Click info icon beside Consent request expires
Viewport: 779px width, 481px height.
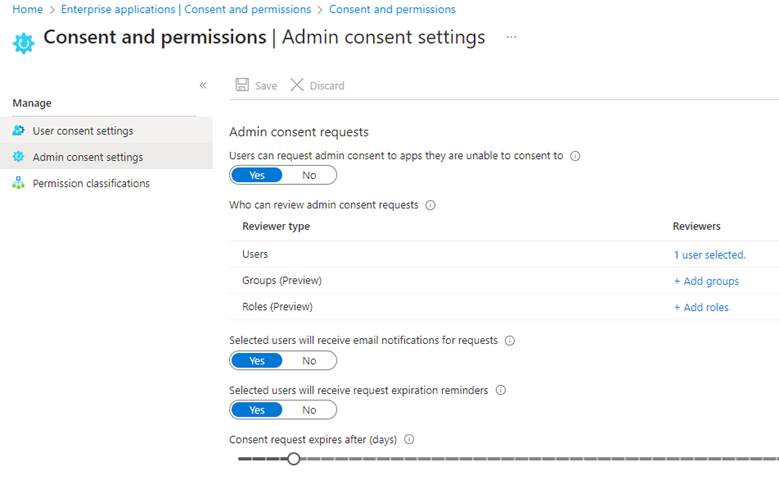pyautogui.click(x=409, y=439)
